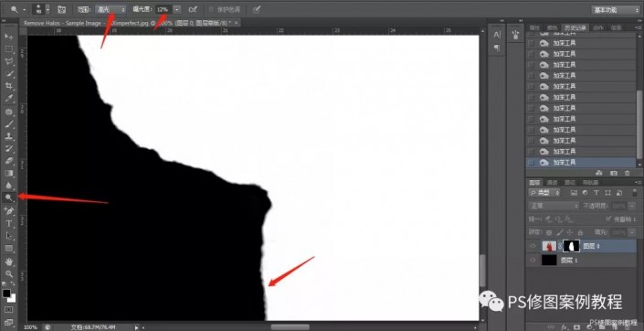
Task: Select the Move tool
Action: point(8,37)
